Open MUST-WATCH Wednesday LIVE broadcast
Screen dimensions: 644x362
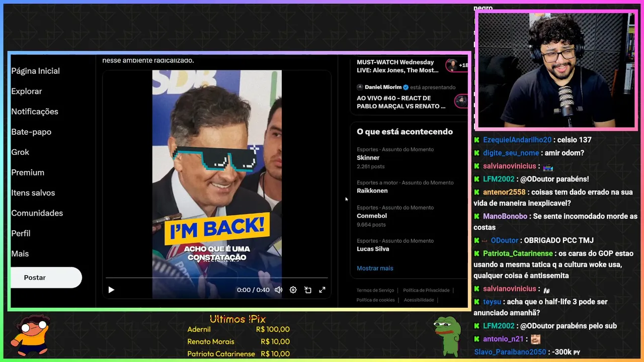397,66
